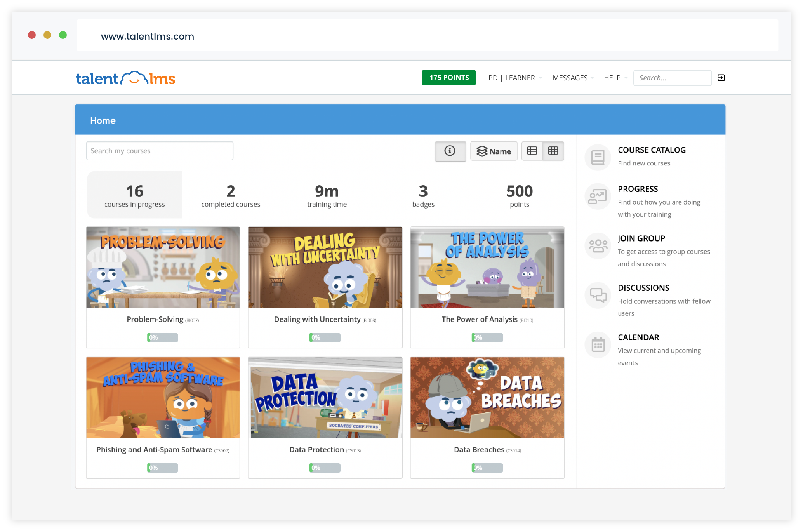
Task: Click 'Find new courses' description text
Action: [x=644, y=163]
